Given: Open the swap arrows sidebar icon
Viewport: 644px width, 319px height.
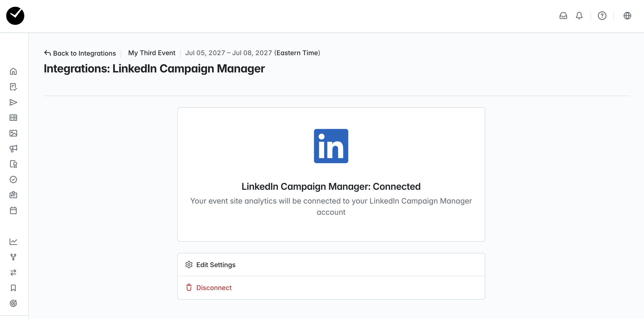Looking at the screenshot, I should pyautogui.click(x=13, y=272).
